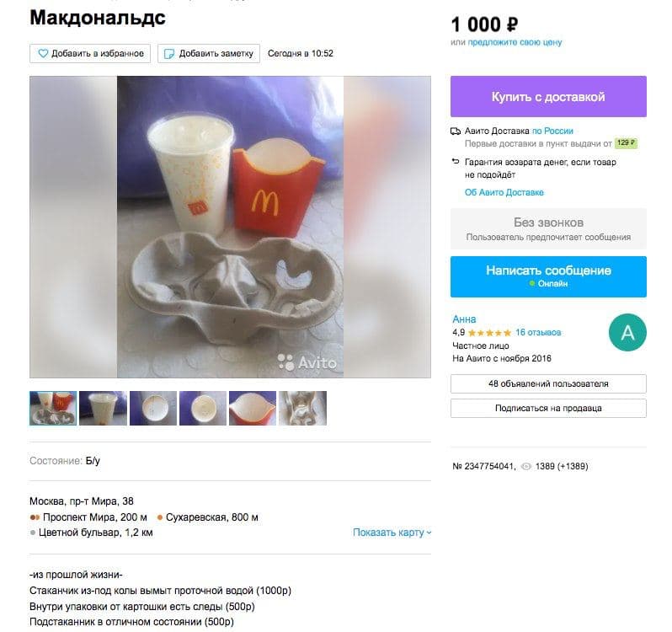Image resolution: width=672 pixels, height=632 pixels.
Task: Click the money-back guarantee arrow icon
Action: click(455, 162)
